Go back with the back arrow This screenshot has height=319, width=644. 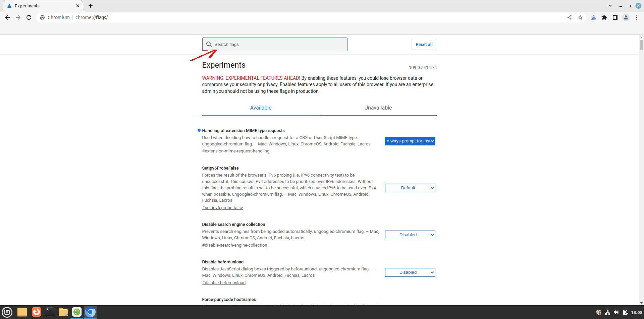click(7, 17)
